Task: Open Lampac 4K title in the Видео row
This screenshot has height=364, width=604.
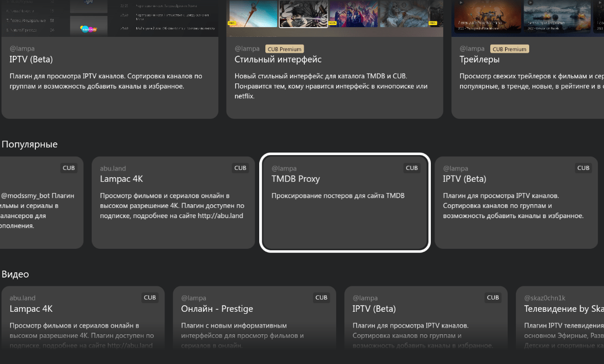Action: [x=31, y=309]
